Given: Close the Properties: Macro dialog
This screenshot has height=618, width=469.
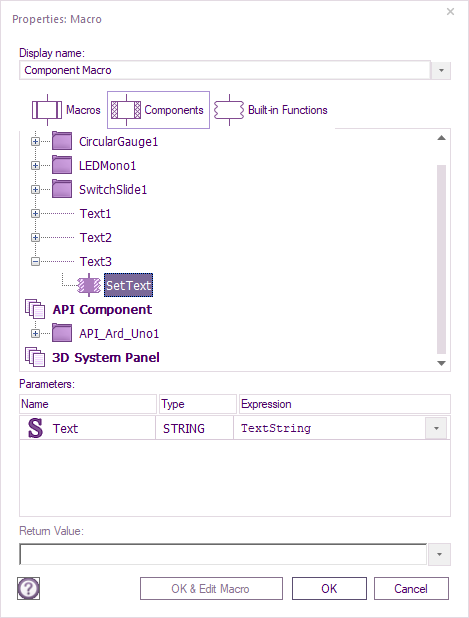Looking at the screenshot, I should tap(450, 12).
